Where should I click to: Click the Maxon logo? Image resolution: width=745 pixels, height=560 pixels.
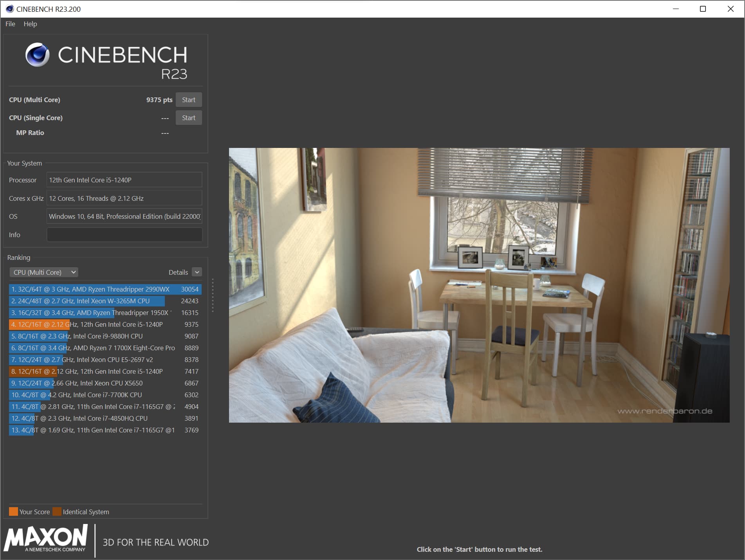coord(46,538)
